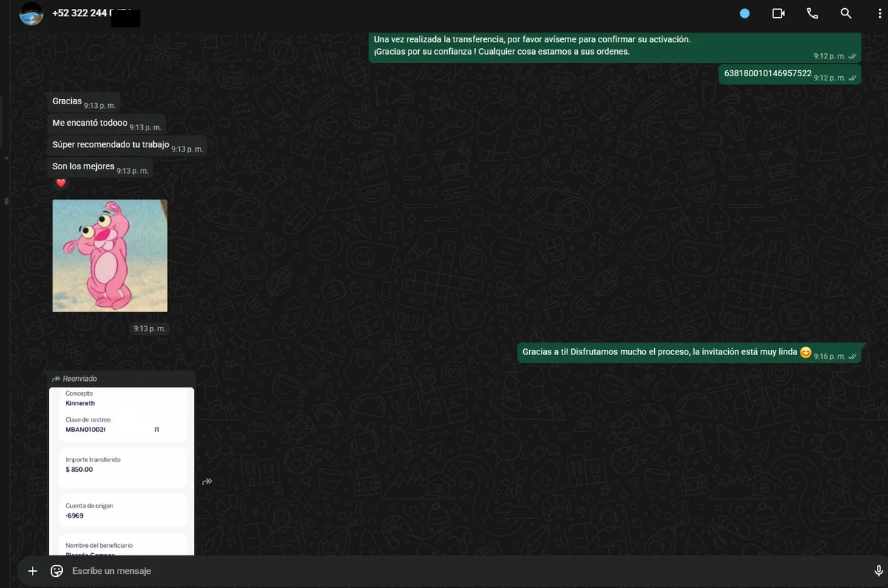This screenshot has width=888, height=588.
Task: Click the blue dot header icon
Action: coord(744,13)
